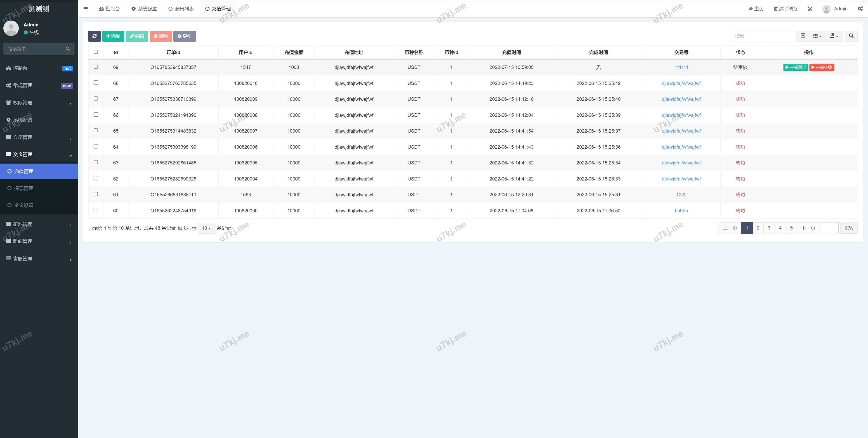Screen dimensions: 868x438
Task: Click the fullscreen expand icon
Action: pyautogui.click(x=810, y=9)
